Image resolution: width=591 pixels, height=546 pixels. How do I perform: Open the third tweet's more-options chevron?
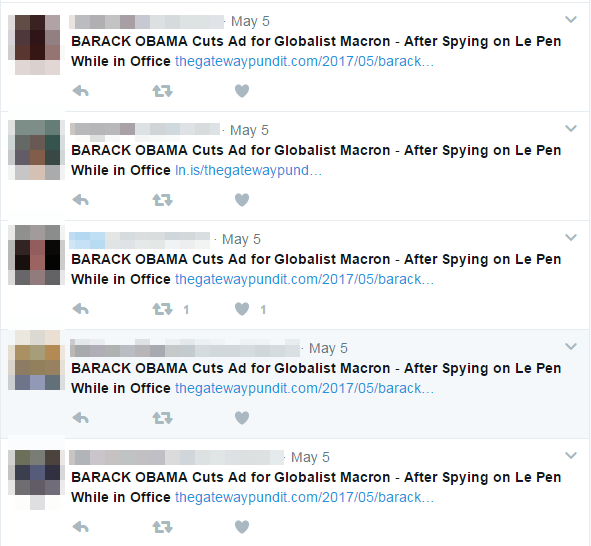click(x=571, y=237)
